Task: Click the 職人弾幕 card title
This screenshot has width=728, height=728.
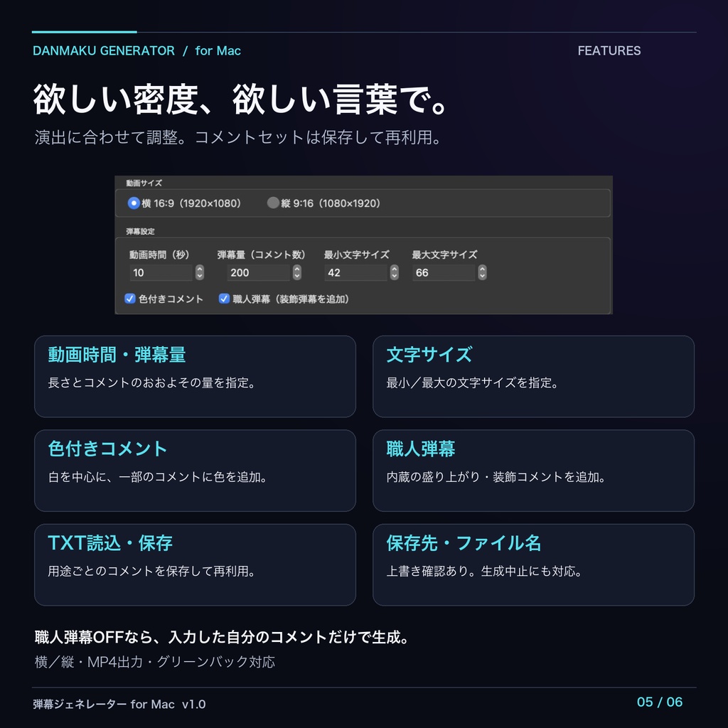Action: point(421,449)
